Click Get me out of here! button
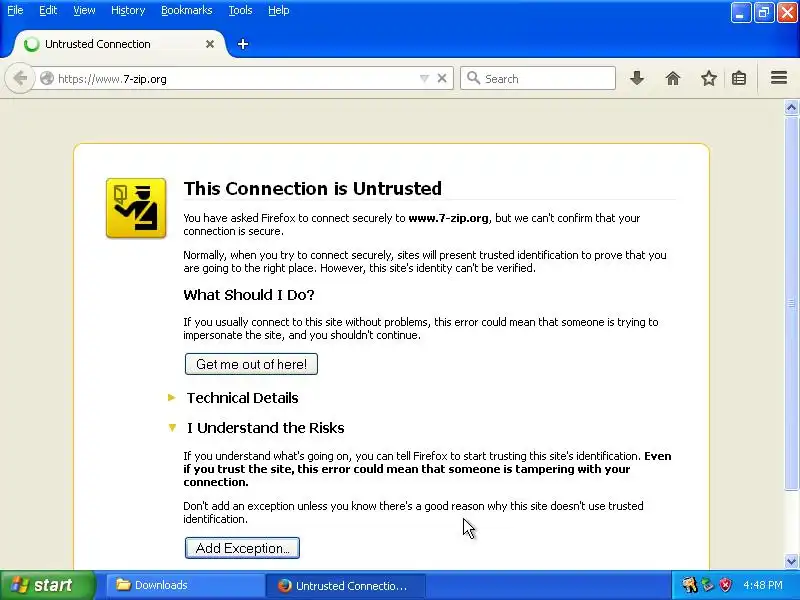 [x=251, y=364]
